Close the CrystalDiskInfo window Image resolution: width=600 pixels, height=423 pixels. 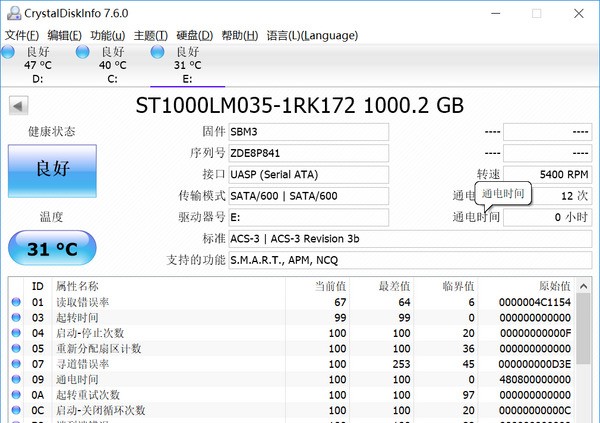click(579, 13)
